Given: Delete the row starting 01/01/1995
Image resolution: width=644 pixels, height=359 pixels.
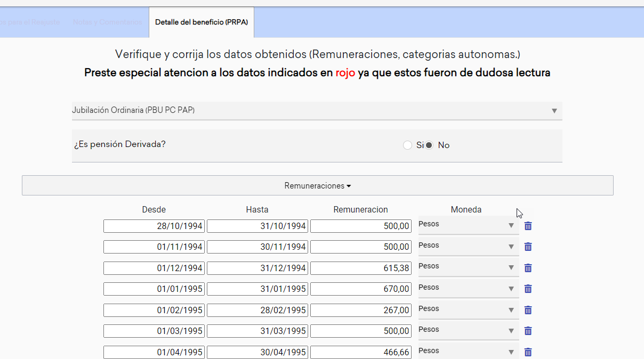Looking at the screenshot, I should pyautogui.click(x=528, y=289).
